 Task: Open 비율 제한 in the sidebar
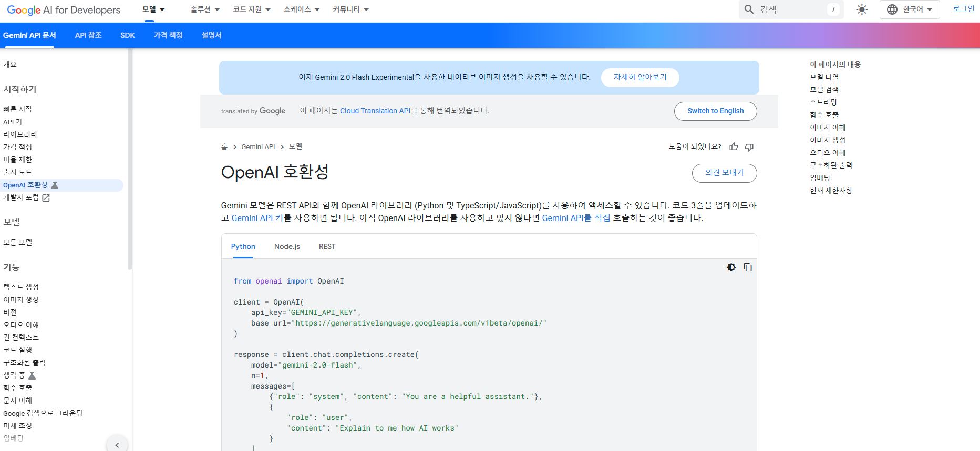[x=18, y=160]
